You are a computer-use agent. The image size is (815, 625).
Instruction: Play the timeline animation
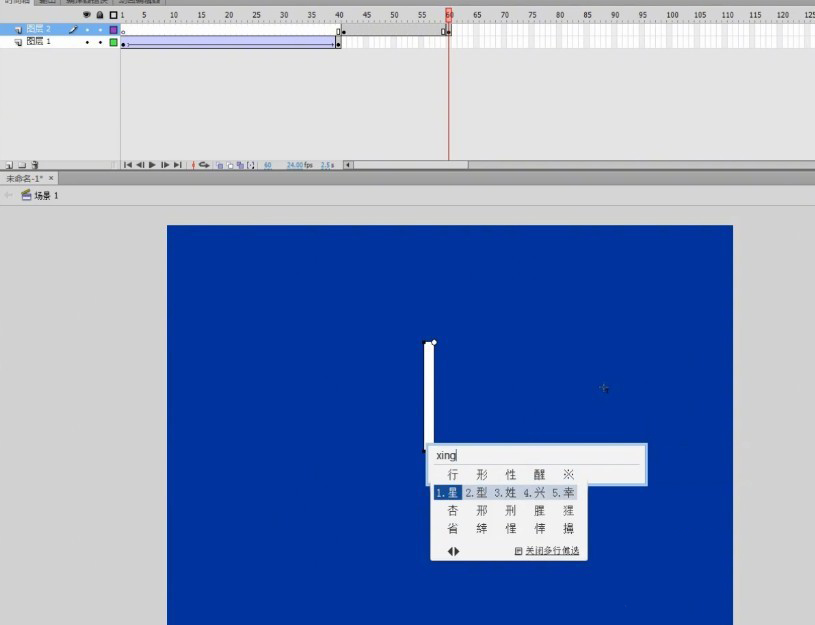[x=152, y=165]
